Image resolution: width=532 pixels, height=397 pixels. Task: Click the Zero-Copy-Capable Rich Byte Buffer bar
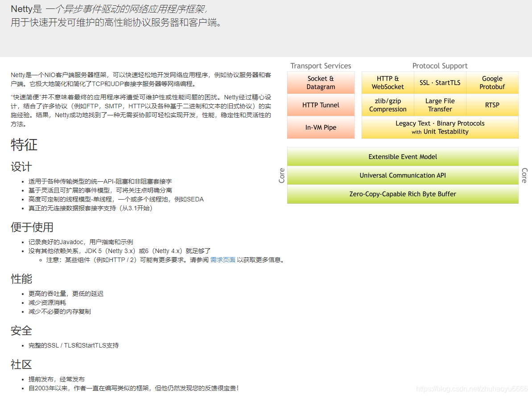click(402, 194)
